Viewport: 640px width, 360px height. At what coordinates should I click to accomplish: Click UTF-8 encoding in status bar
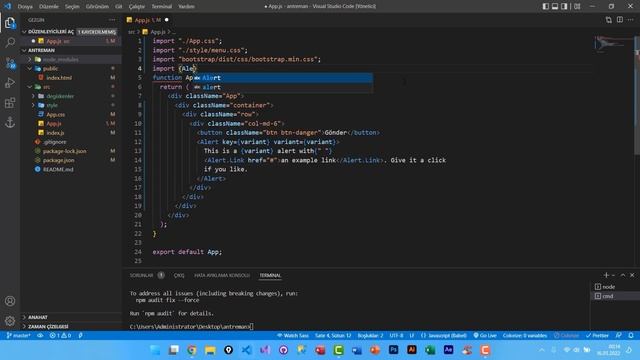pyautogui.click(x=396, y=336)
